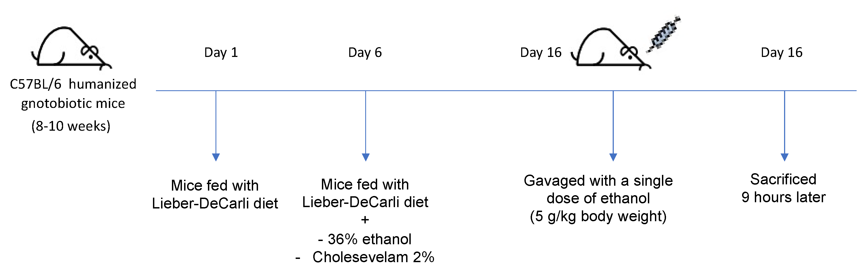Click the arrowhead pointing to the gavage text

tap(613, 157)
